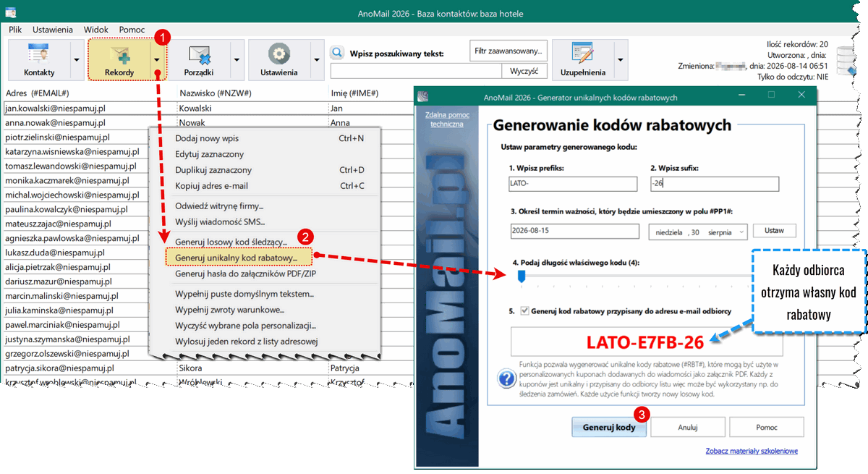The image size is (868, 474).
Task: Click the blue help question mark icon
Action: (506, 378)
